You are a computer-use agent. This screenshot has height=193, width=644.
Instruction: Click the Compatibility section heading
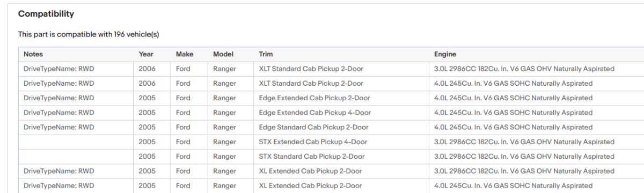46,14
